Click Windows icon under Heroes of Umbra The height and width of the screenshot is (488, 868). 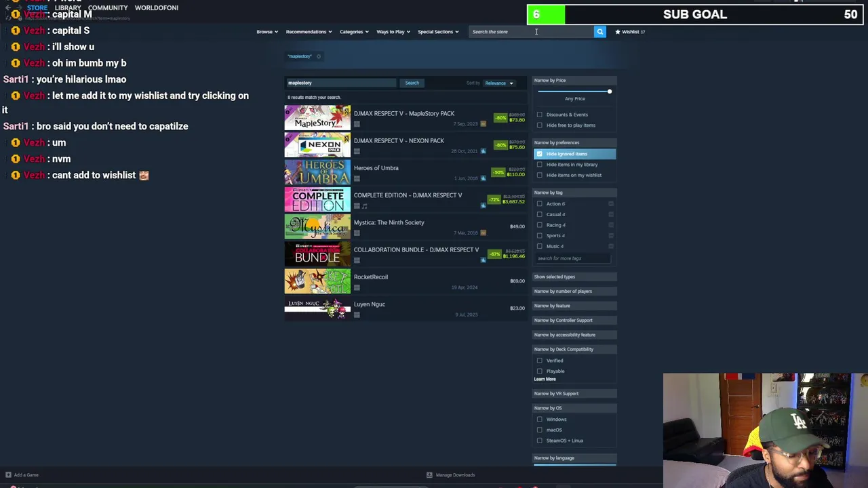coord(357,178)
